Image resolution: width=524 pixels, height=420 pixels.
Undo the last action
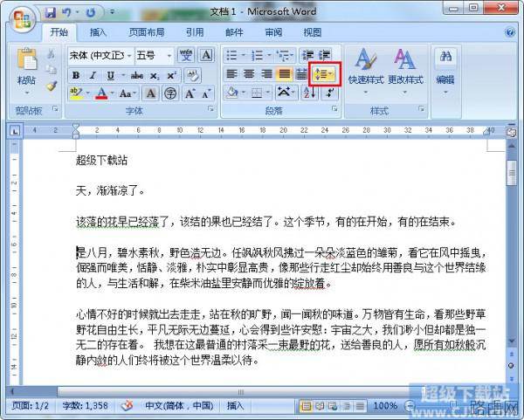pyautogui.click(x=66, y=13)
